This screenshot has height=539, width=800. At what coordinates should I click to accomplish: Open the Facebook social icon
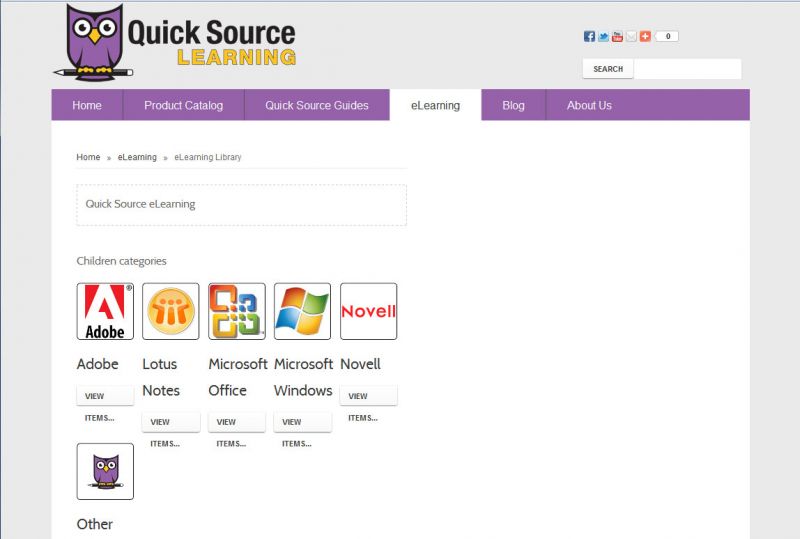589,36
